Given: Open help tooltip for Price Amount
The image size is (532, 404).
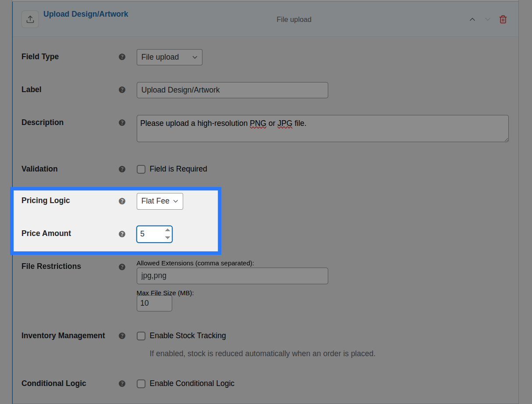Looking at the screenshot, I should 122,234.
